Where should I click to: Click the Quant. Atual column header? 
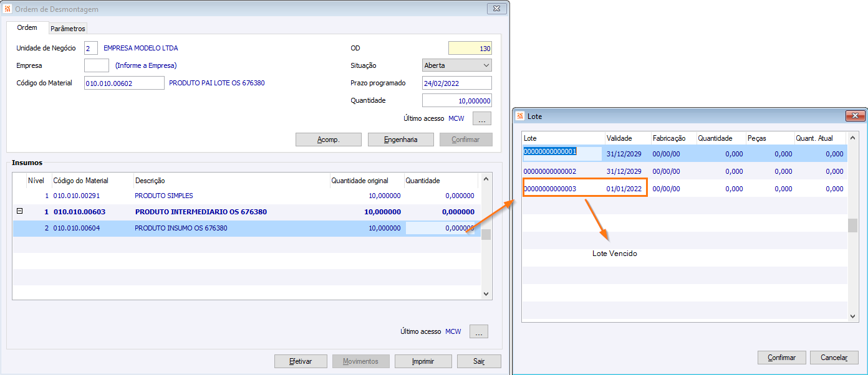tap(819, 138)
